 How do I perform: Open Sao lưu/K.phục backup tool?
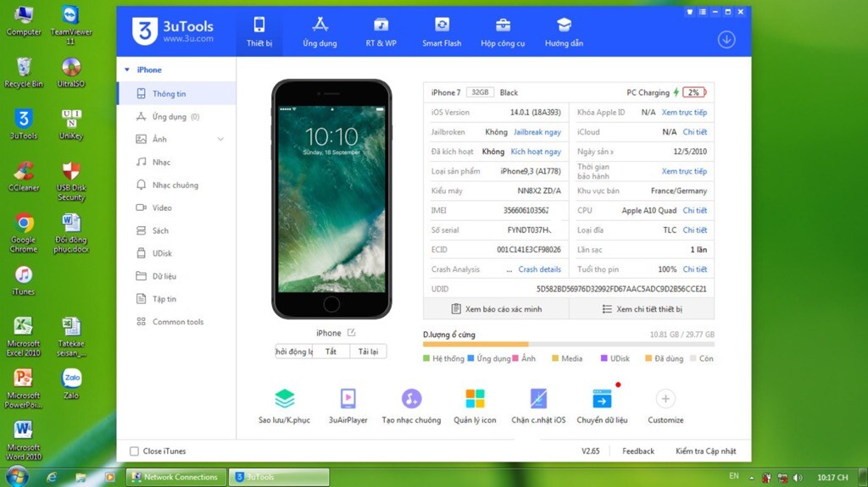click(284, 407)
